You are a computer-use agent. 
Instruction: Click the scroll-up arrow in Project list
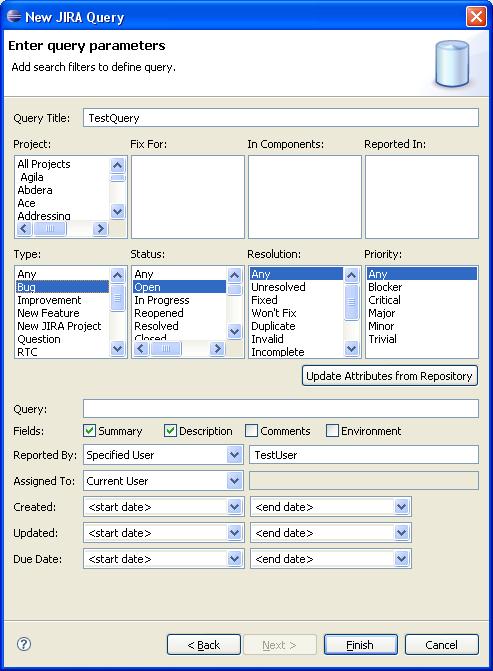117,165
